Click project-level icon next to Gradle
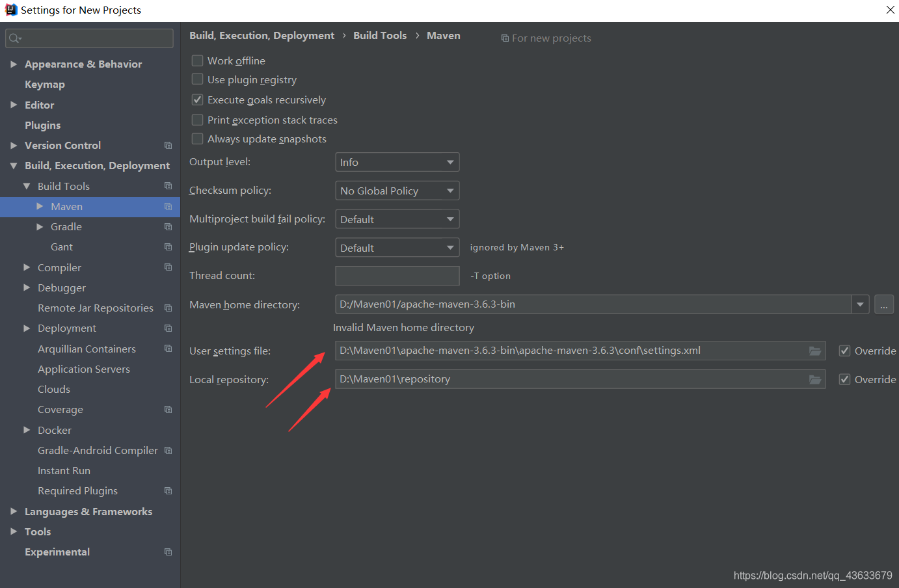 point(168,226)
